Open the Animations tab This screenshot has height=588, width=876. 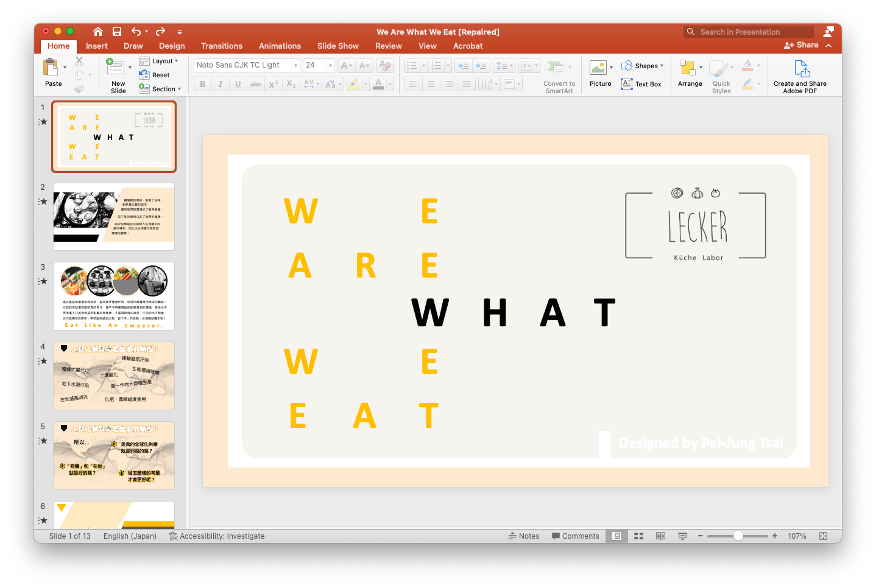pyautogui.click(x=280, y=46)
